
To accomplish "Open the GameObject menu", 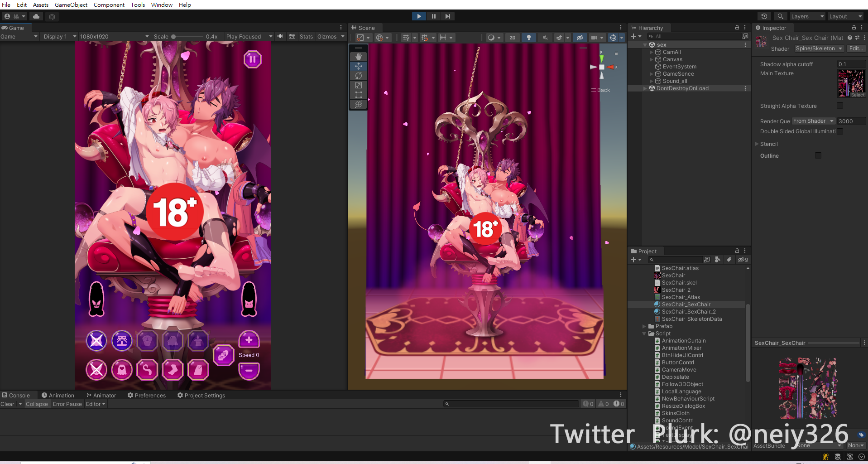I will click(x=71, y=5).
